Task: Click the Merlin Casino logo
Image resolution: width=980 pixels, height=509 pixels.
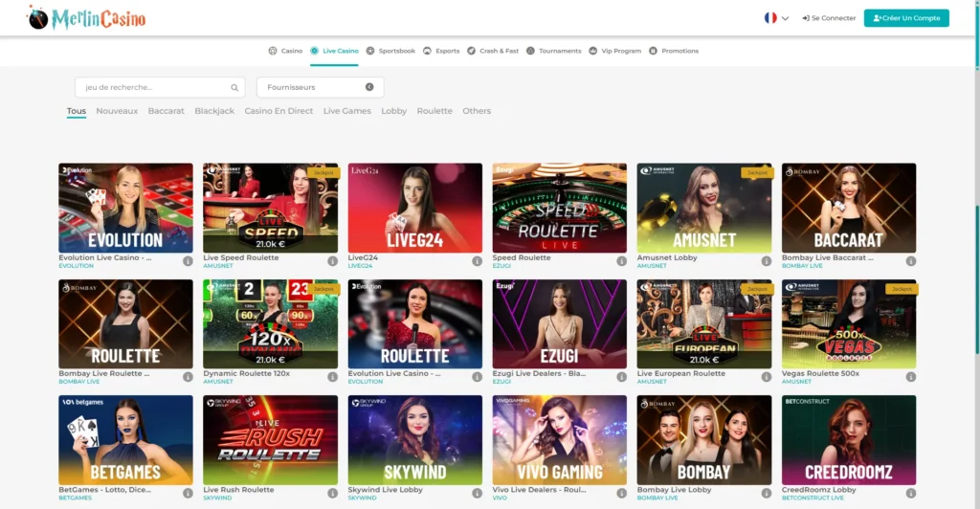Action: click(86, 18)
